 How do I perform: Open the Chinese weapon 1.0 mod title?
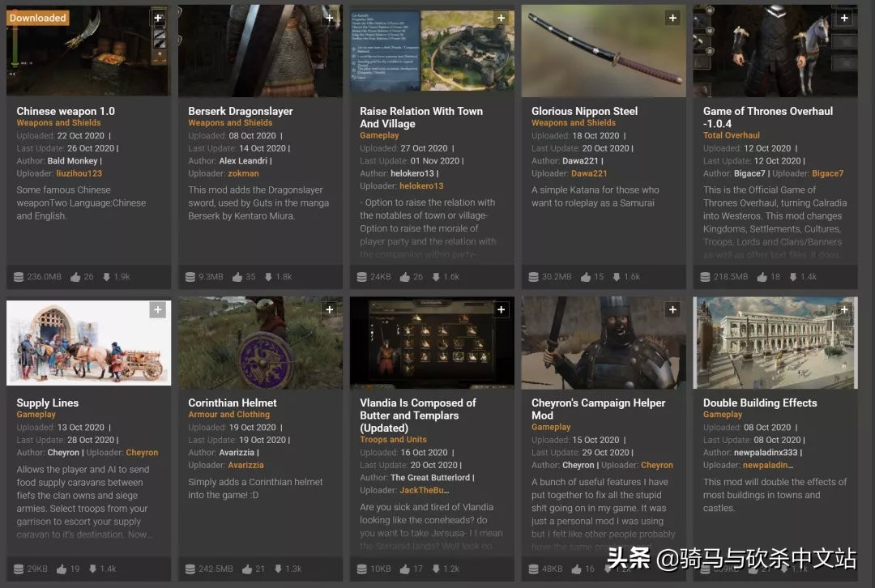coord(66,111)
